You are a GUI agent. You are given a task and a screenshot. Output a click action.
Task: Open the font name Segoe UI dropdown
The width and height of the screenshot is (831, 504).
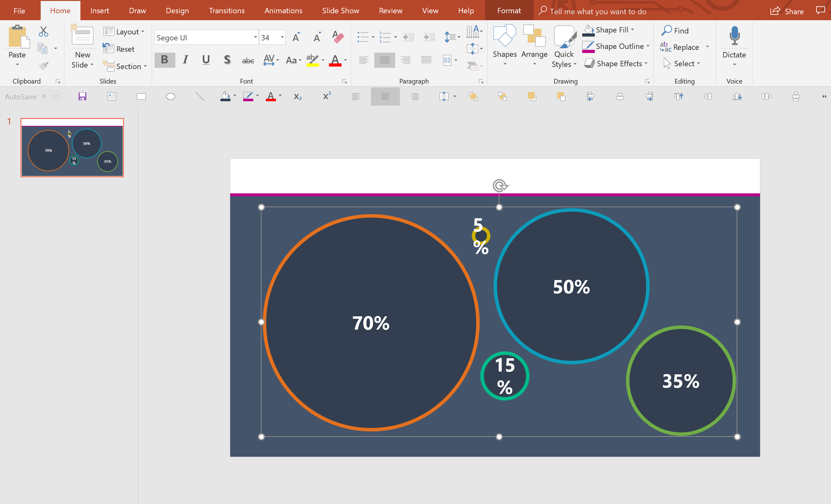click(x=255, y=37)
